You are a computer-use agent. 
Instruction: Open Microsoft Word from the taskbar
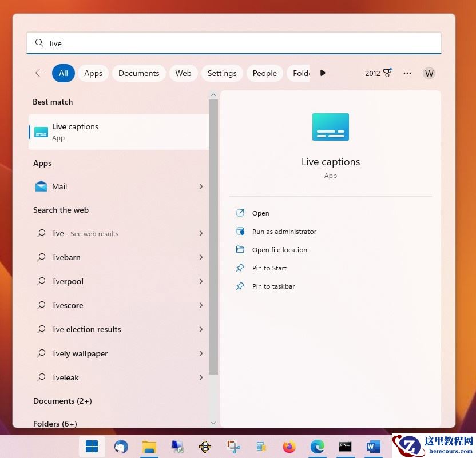373,447
